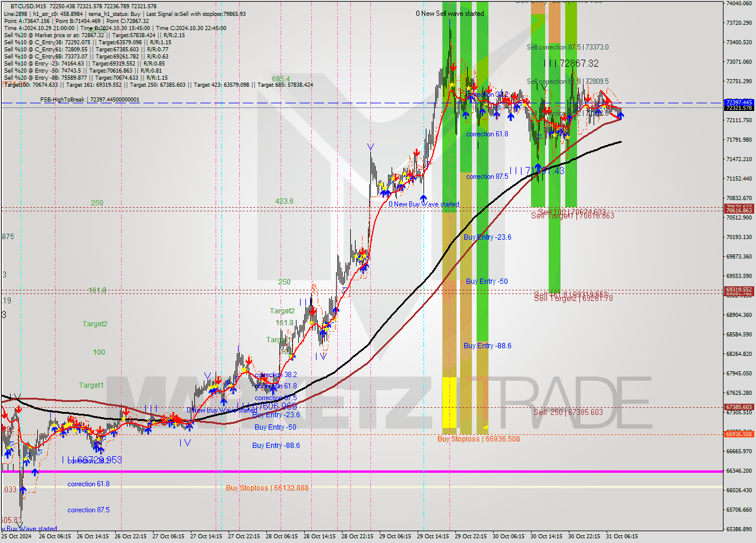
Task: Click 'Buy Stoploss | 66132.888' label
Action: click(x=267, y=488)
